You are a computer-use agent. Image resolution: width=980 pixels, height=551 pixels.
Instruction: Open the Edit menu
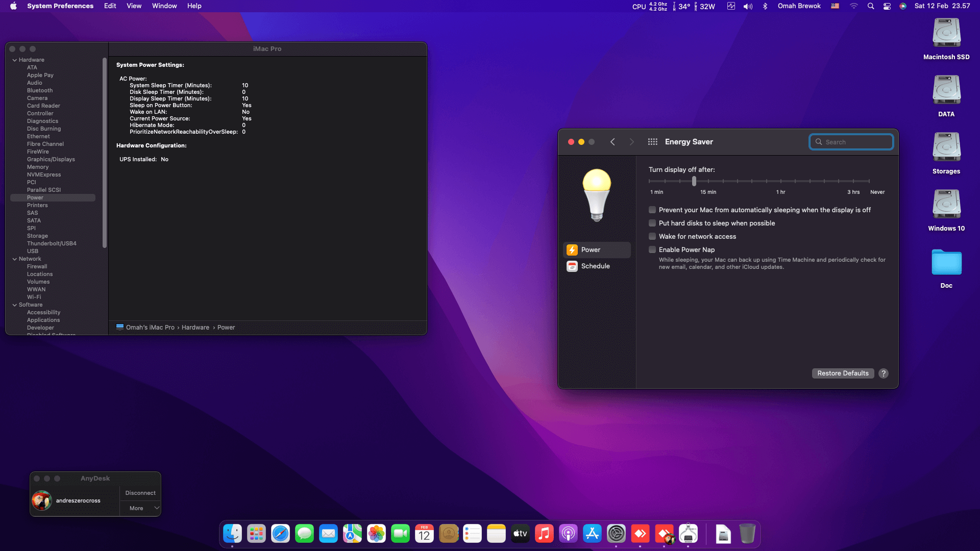click(110, 6)
